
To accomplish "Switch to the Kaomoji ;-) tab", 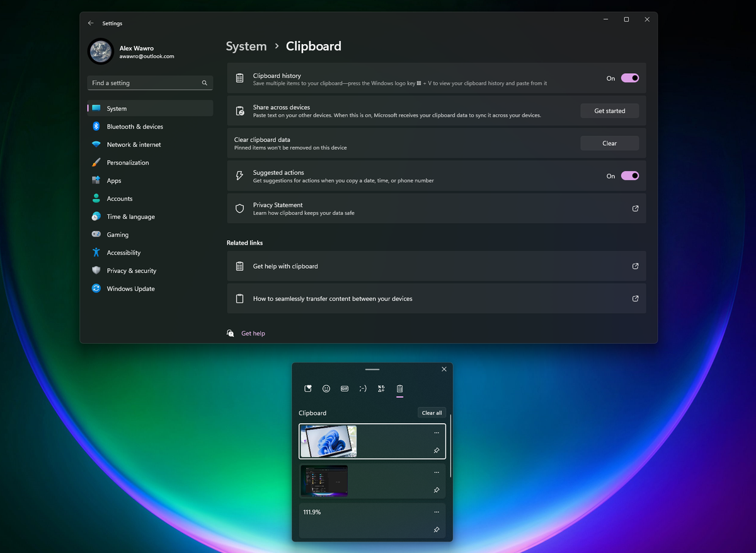I will coord(363,389).
